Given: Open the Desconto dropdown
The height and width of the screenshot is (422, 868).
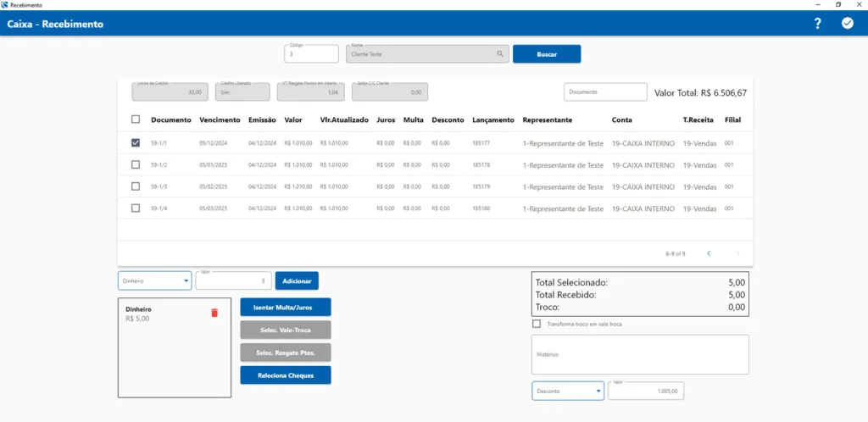Looking at the screenshot, I should pos(568,391).
